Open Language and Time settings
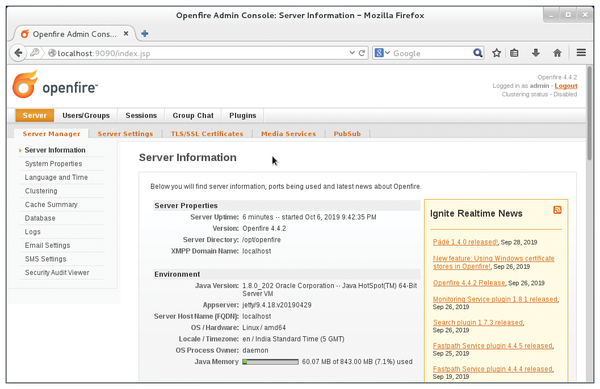 point(56,177)
